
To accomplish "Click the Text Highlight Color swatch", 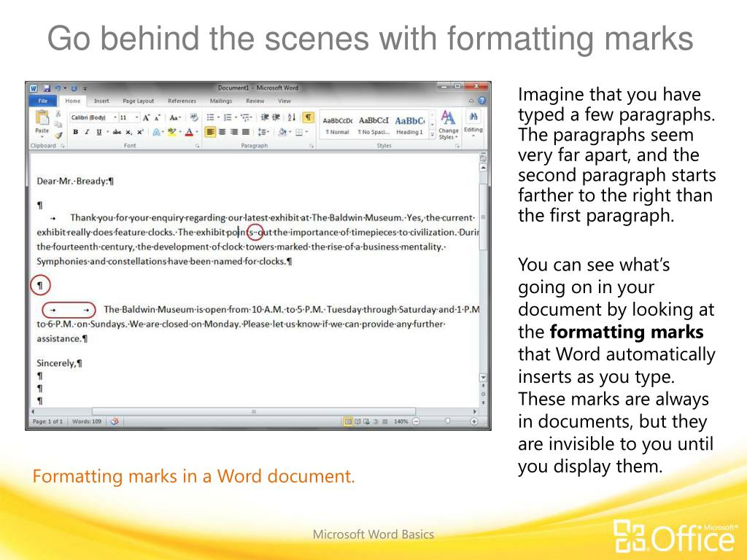I will (x=171, y=132).
